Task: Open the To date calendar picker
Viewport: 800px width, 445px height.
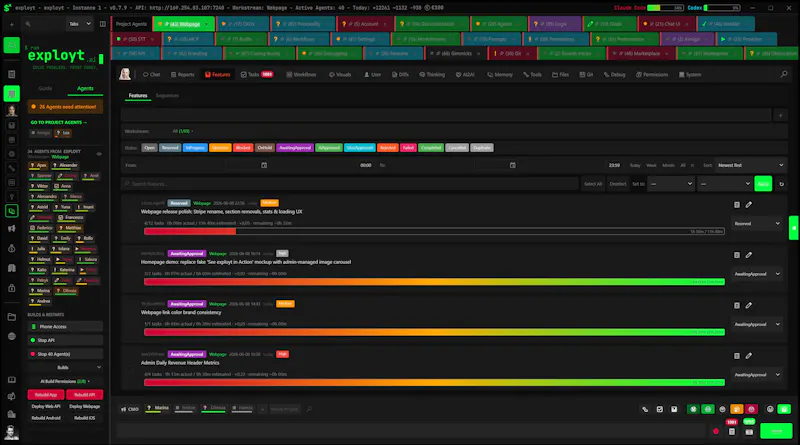Action: 512,165
